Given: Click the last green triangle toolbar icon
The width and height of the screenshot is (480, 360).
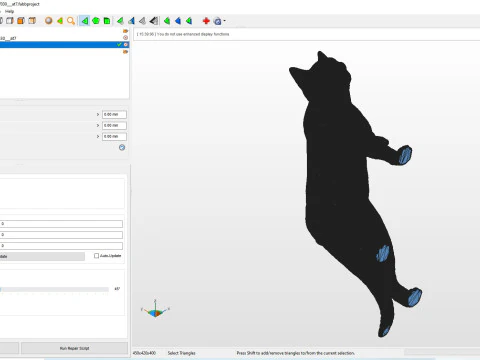Looking at the screenshot, I should tap(189, 21).
